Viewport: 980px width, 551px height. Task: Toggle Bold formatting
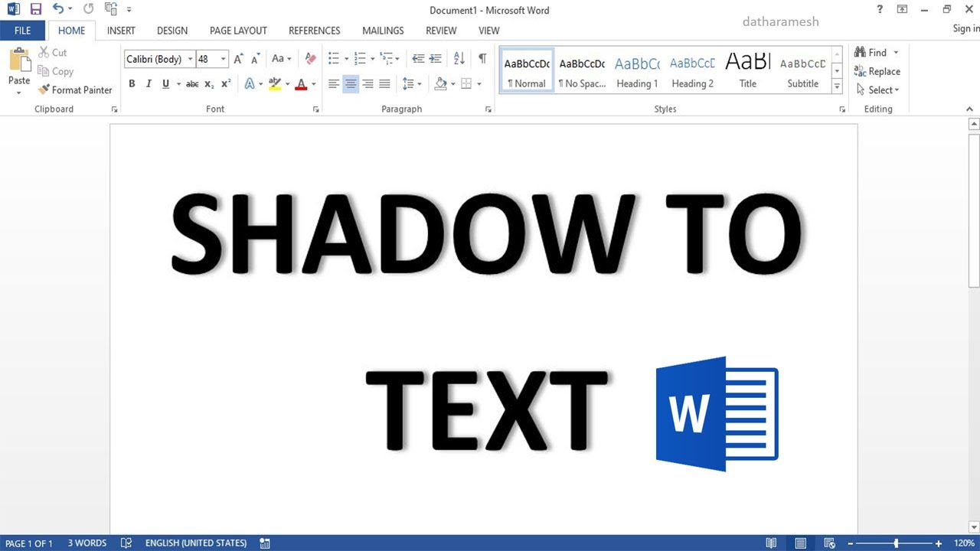[132, 84]
